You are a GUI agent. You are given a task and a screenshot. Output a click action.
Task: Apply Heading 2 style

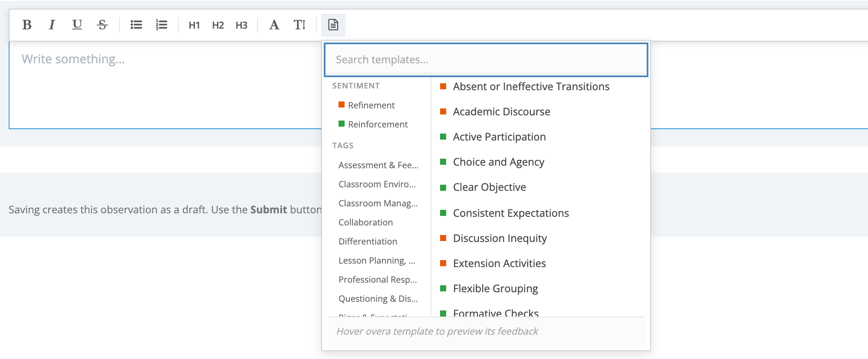[x=218, y=25]
